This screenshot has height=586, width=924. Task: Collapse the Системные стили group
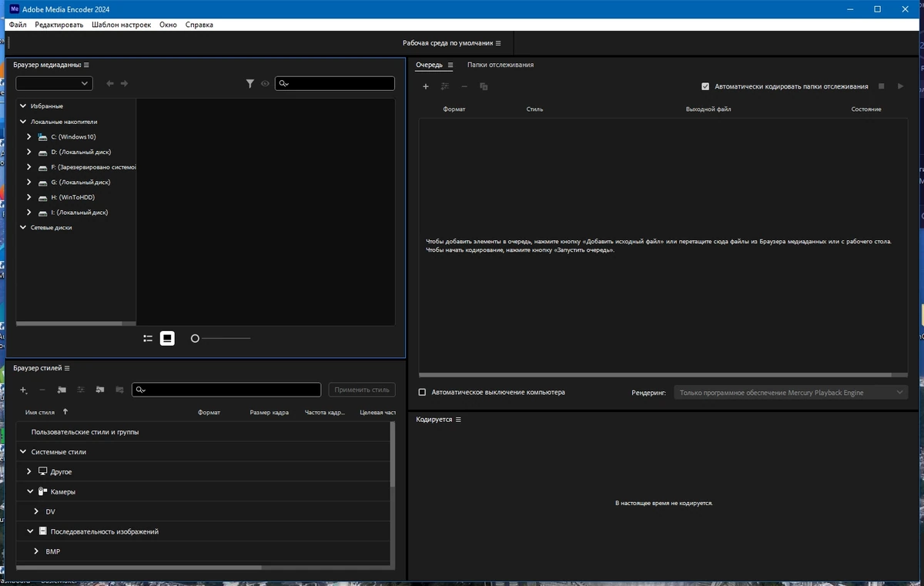point(23,452)
